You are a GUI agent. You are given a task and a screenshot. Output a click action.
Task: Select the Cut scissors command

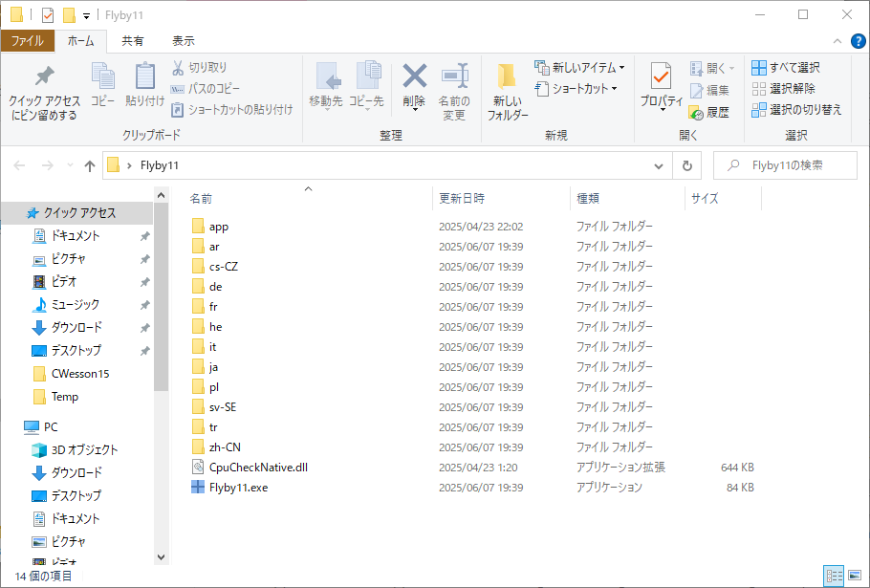[x=200, y=68]
